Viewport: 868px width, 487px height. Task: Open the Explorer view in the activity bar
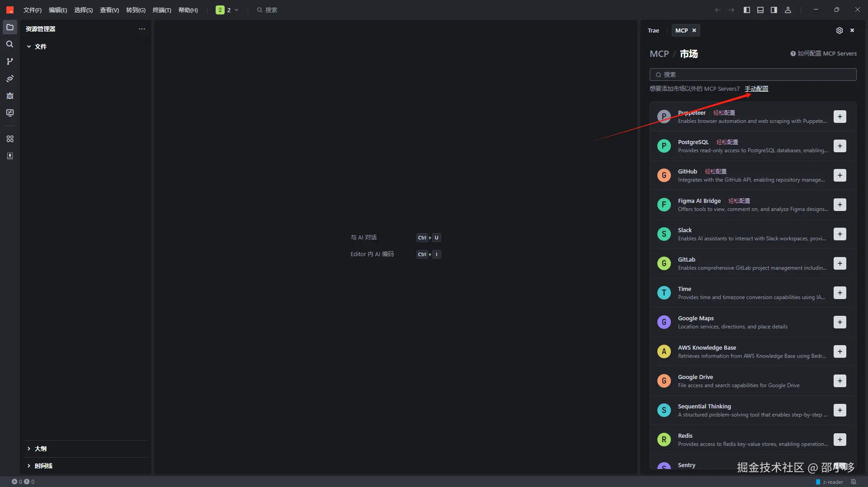coord(10,28)
